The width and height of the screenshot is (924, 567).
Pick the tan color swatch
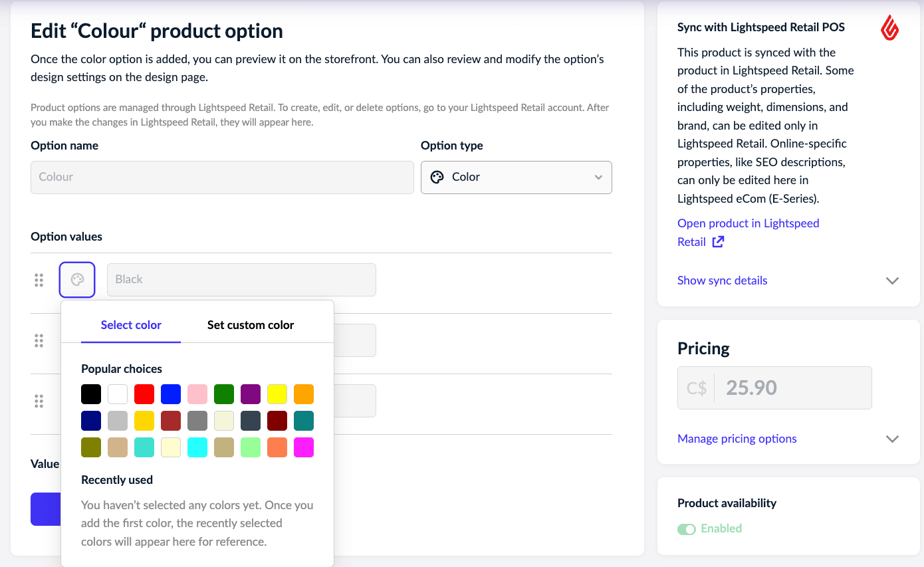[118, 447]
